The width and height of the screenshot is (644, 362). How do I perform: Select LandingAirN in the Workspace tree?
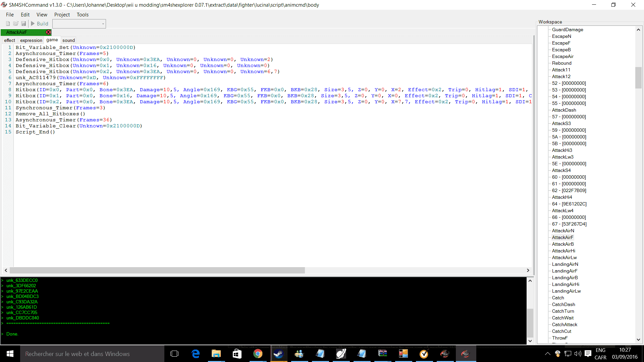pyautogui.click(x=565, y=264)
